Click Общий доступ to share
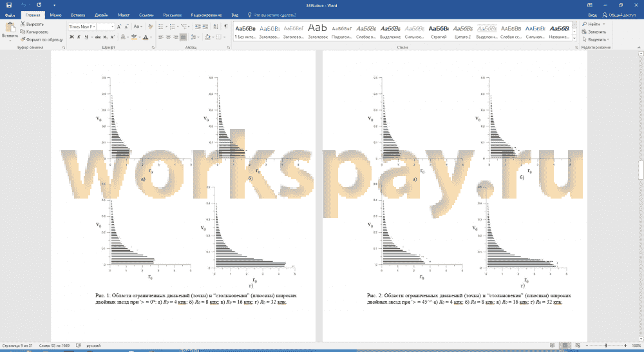 click(619, 15)
